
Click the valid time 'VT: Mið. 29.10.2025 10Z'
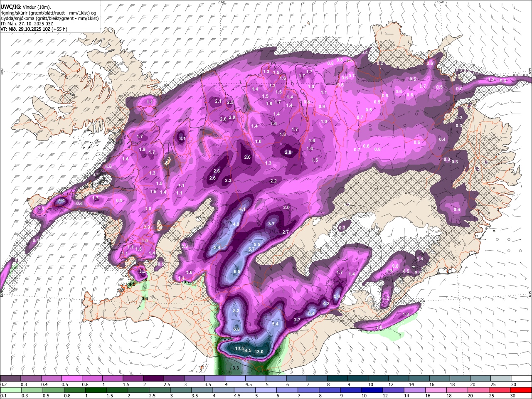25,29
